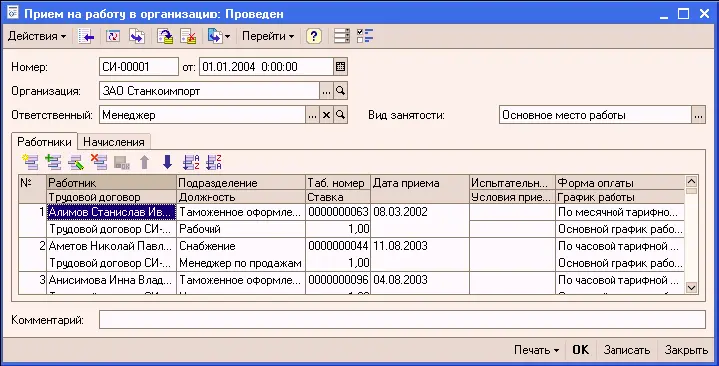Select the cell Алимов Станислав Ив...

point(111,212)
